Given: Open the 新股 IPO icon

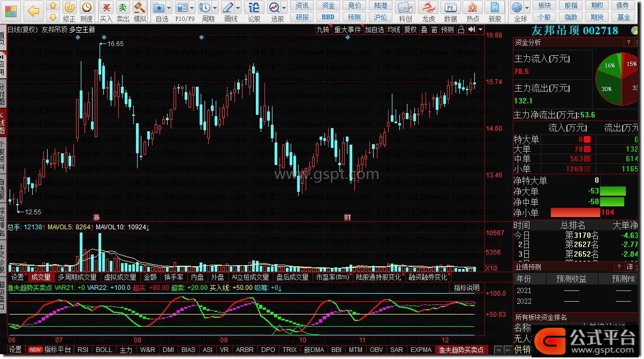Looking at the screenshot, I should (495, 8).
